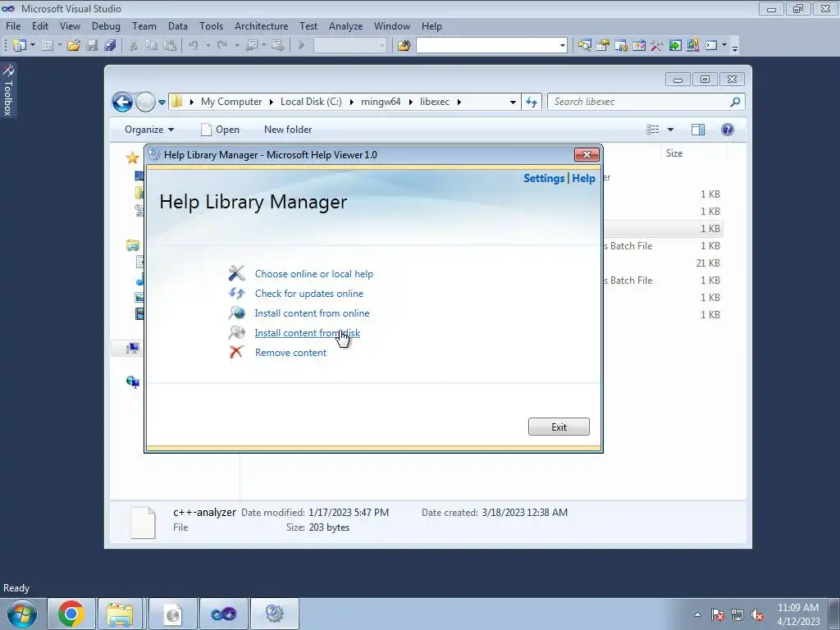This screenshot has width=840, height=630.
Task: Toggle Explorer preview pane icon
Action: pos(697,130)
